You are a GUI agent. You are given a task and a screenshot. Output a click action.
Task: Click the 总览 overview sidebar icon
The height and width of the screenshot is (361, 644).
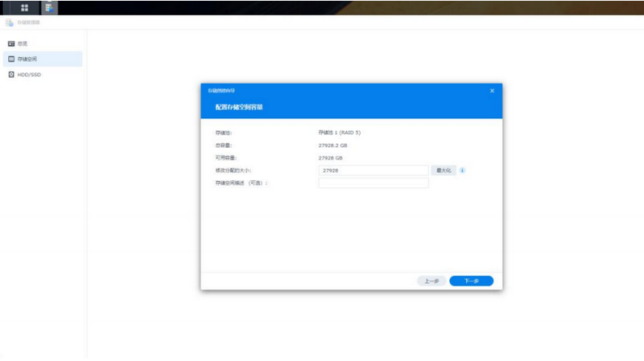coord(11,43)
